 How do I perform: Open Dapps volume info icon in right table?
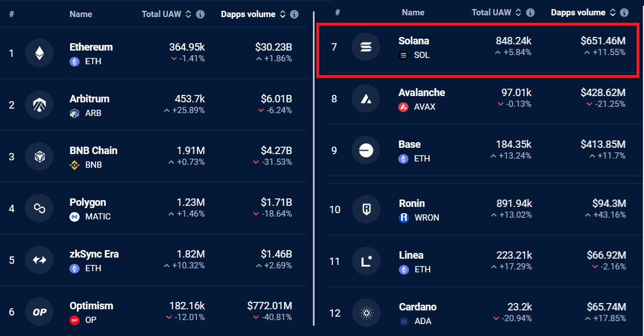point(624,13)
